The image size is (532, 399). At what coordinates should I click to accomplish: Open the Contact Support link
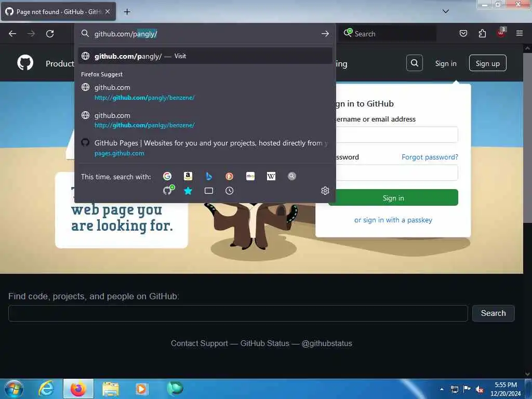point(199,343)
